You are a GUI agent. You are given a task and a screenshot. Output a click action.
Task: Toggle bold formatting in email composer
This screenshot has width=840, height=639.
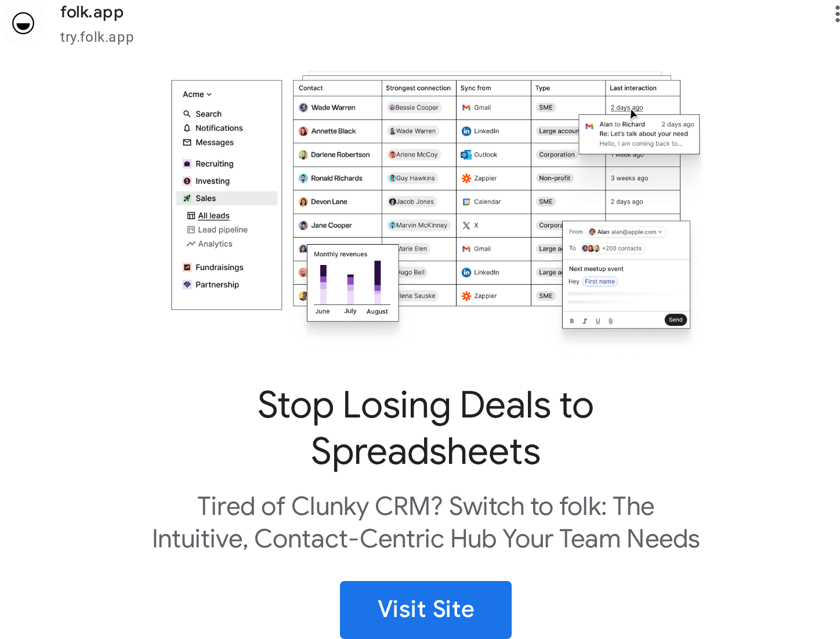click(572, 321)
